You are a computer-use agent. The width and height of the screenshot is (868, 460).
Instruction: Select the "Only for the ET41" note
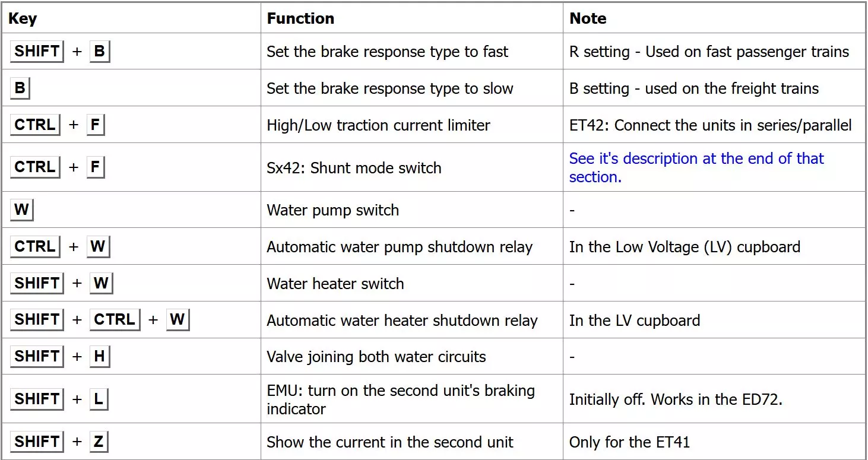(629, 442)
